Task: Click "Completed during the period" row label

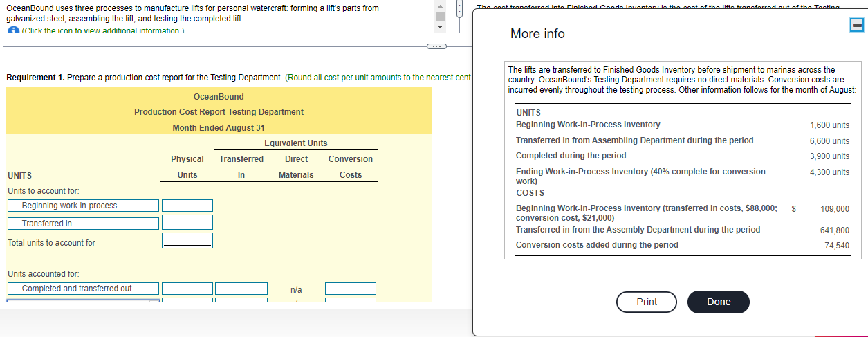Action: click(x=571, y=156)
